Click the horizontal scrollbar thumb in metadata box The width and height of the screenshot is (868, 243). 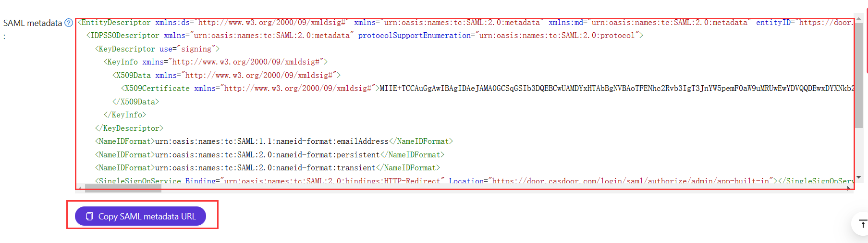[123, 188]
